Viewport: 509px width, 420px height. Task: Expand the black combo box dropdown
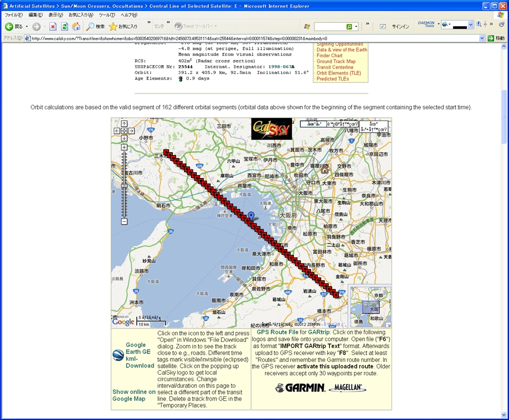click(x=471, y=25)
